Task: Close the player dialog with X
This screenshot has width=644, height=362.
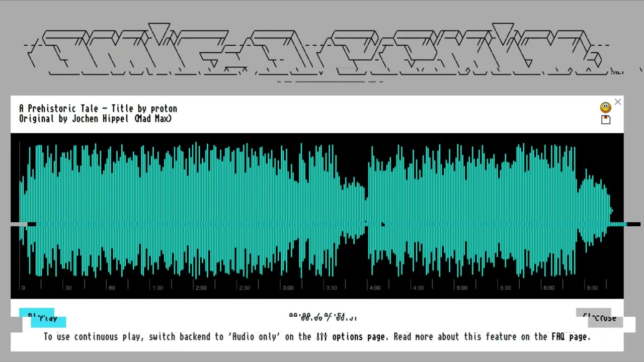Action: coord(618,102)
